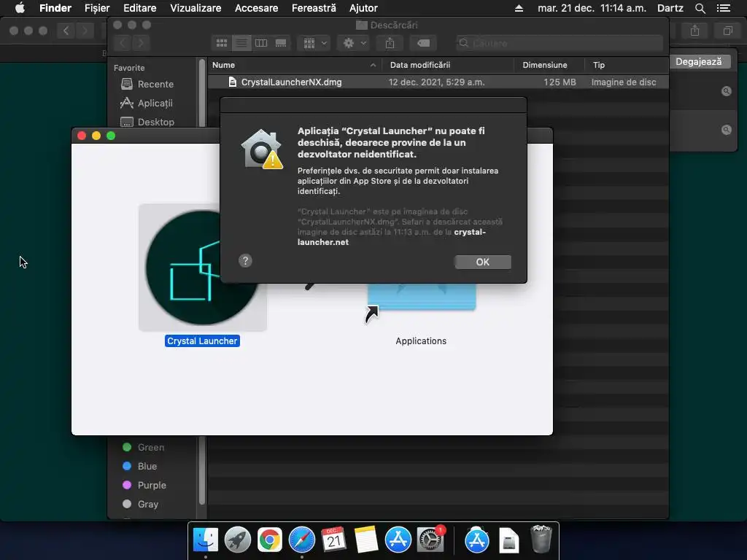The height and width of the screenshot is (560, 747).
Task: Switch Descărcări window to icon view
Action: (x=222, y=43)
